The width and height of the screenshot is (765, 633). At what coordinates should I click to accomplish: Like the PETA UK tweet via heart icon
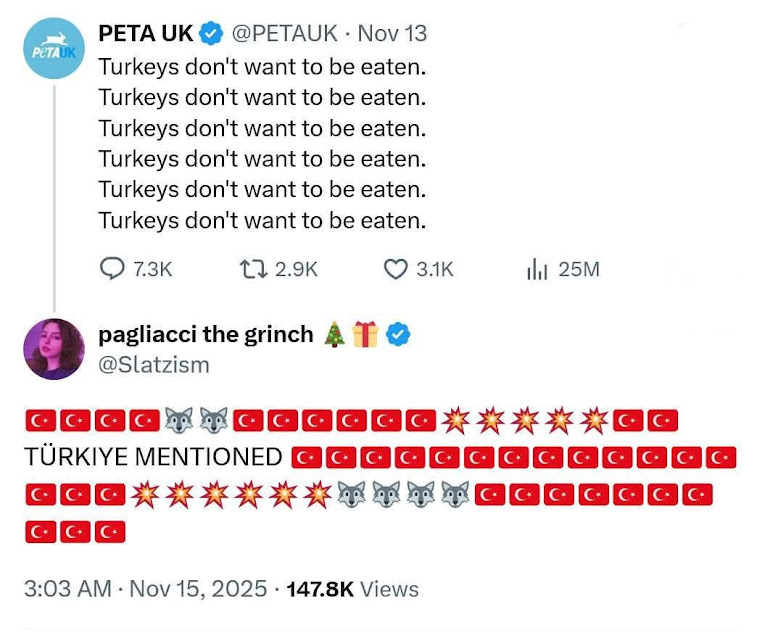[x=396, y=269]
